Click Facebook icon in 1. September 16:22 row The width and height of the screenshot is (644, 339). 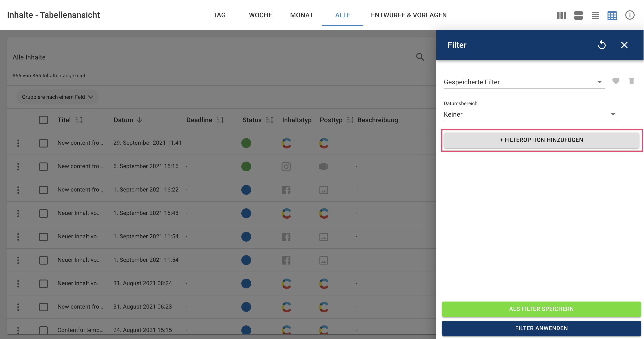(x=286, y=190)
